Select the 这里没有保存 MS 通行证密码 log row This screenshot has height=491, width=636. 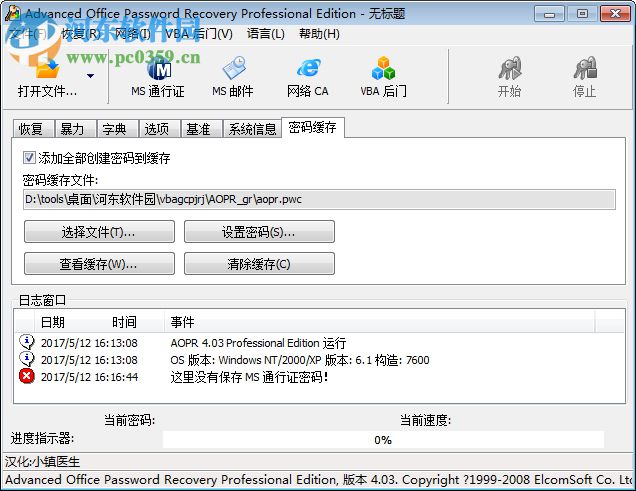320,377
